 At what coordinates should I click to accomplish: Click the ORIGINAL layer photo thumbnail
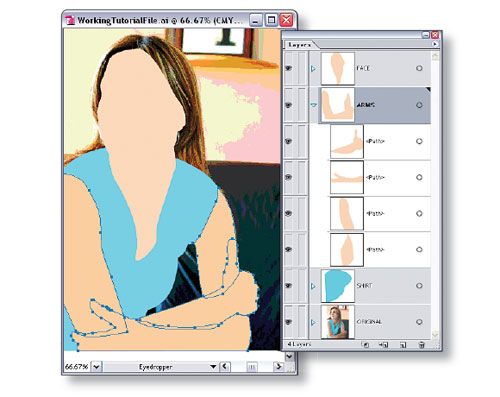337,322
